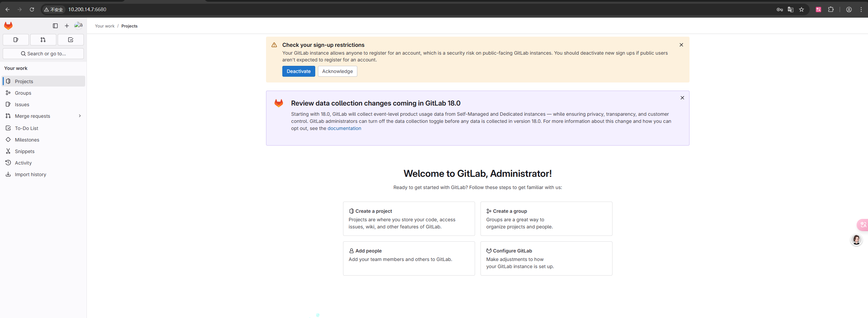Click the GitLab fox logo in sidebar

(x=8, y=26)
